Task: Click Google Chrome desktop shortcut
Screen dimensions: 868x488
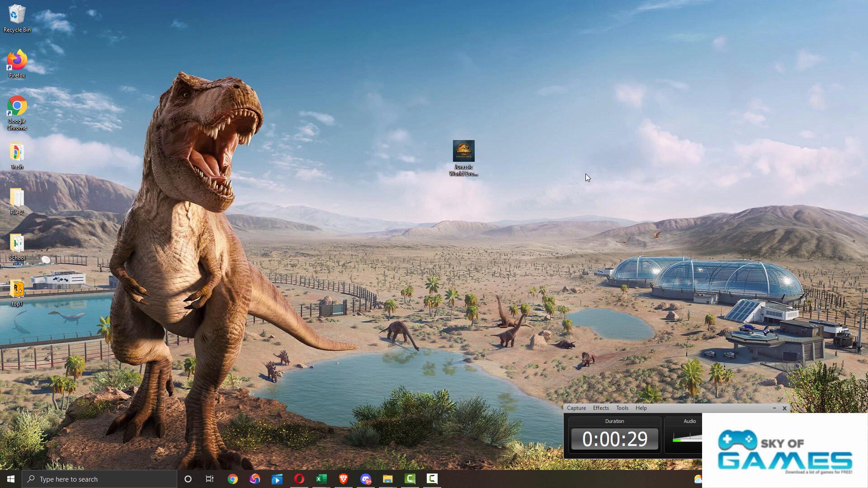Action: tap(17, 112)
